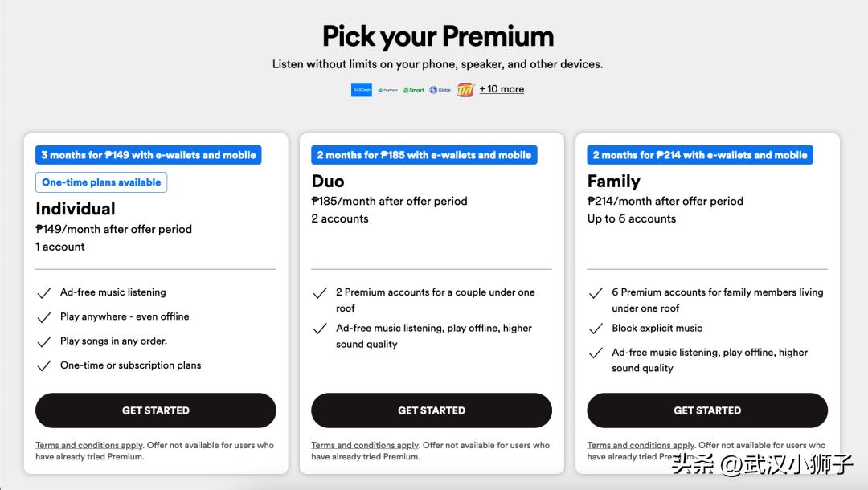Click the Globe carrier logo
Screen dimensions: 868x490
440,90
